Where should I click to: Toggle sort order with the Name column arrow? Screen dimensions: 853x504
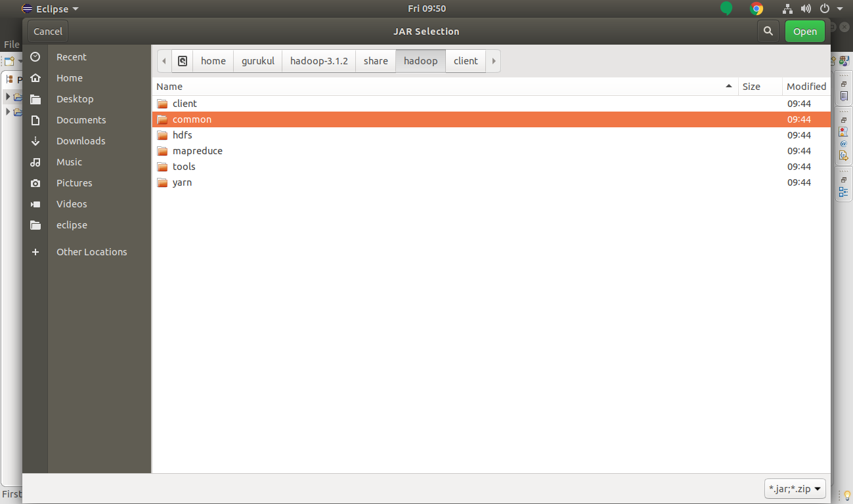point(728,86)
